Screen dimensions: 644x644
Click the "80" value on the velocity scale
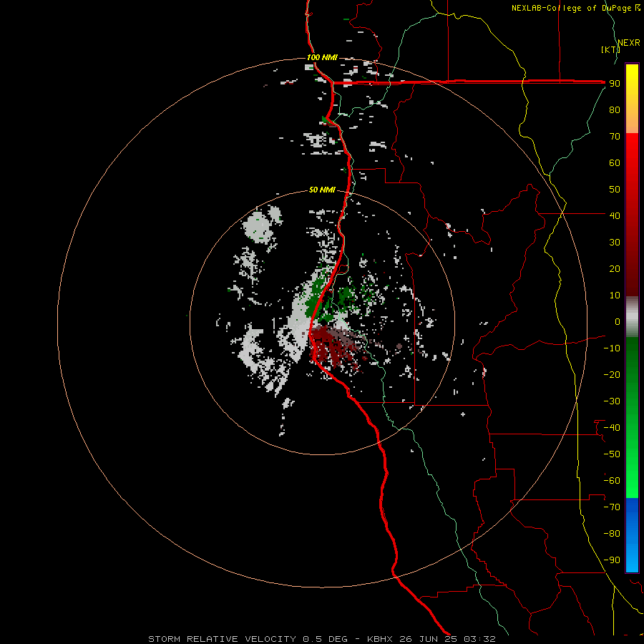pyautogui.click(x=615, y=110)
